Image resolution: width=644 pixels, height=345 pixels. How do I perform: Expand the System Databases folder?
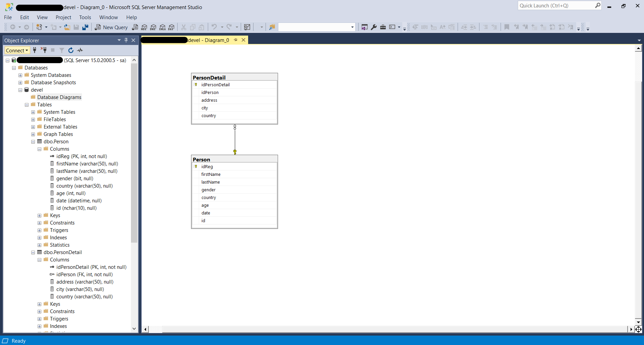point(20,75)
